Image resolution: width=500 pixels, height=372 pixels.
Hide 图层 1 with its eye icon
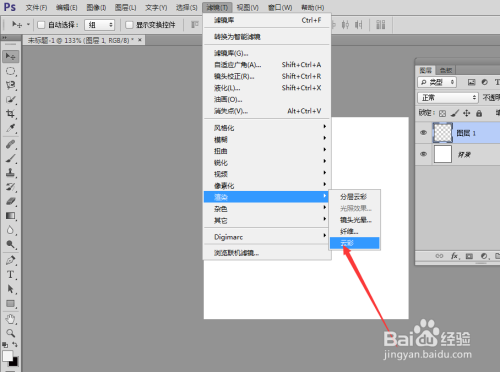point(424,133)
